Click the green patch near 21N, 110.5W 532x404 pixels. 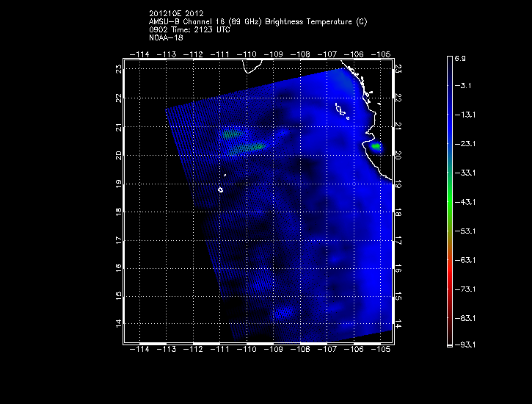click(x=233, y=134)
